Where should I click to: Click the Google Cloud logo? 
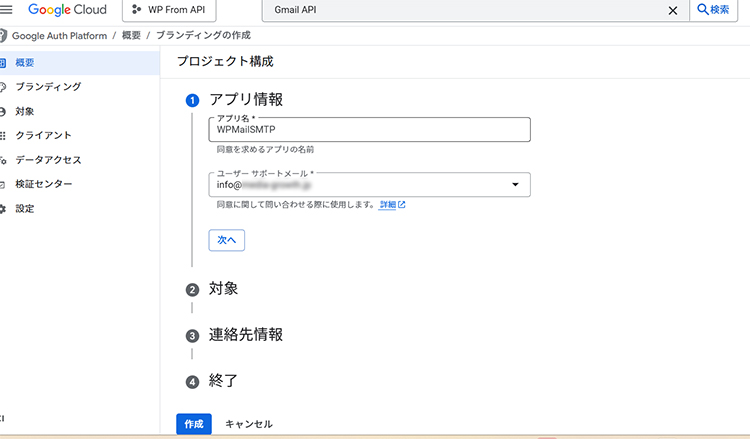point(66,10)
